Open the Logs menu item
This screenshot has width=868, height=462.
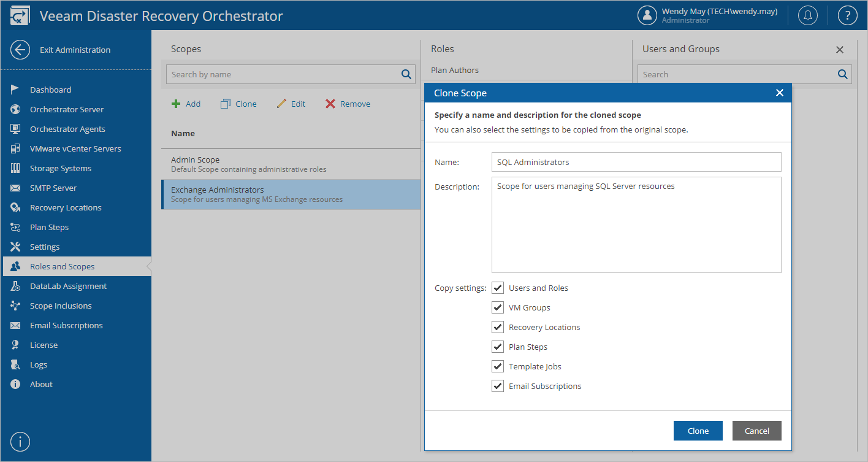(x=76, y=364)
